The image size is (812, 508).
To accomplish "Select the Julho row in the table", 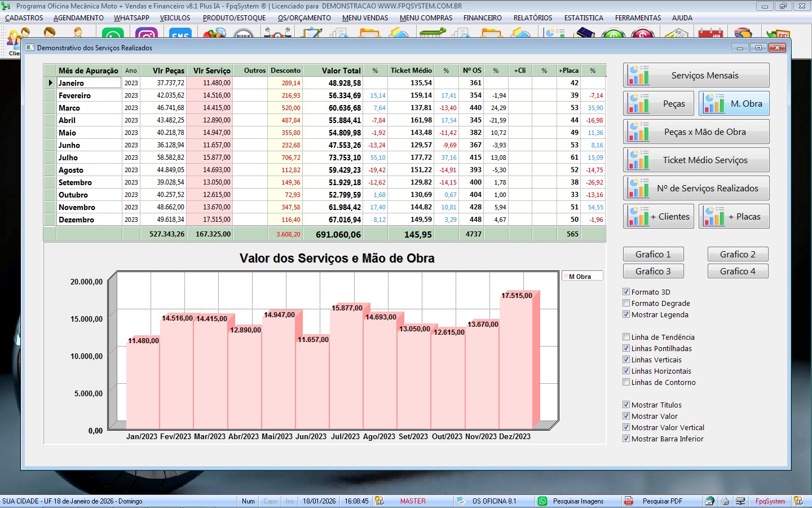I will 68,157.
